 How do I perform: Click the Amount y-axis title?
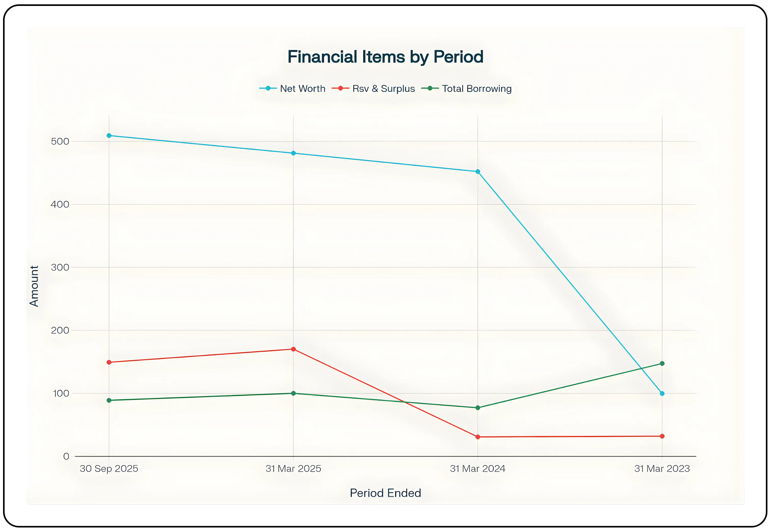[x=34, y=286]
